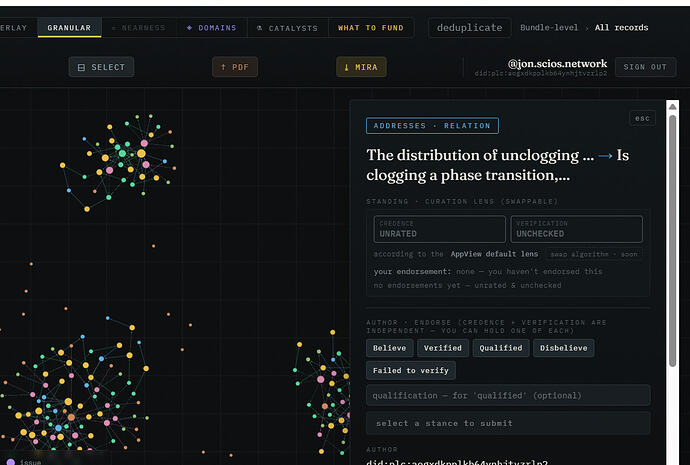Click the diamond icon in DOMAINS tab
This screenshot has width=690, height=465.
click(x=189, y=28)
